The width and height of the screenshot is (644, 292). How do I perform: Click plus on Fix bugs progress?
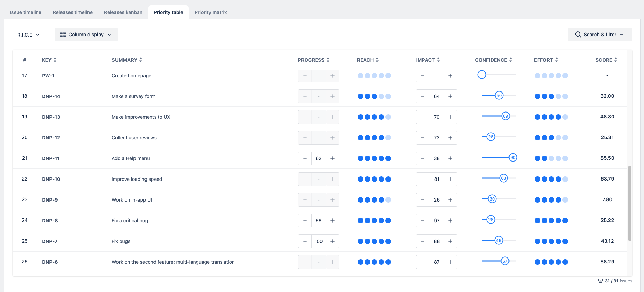332,241
